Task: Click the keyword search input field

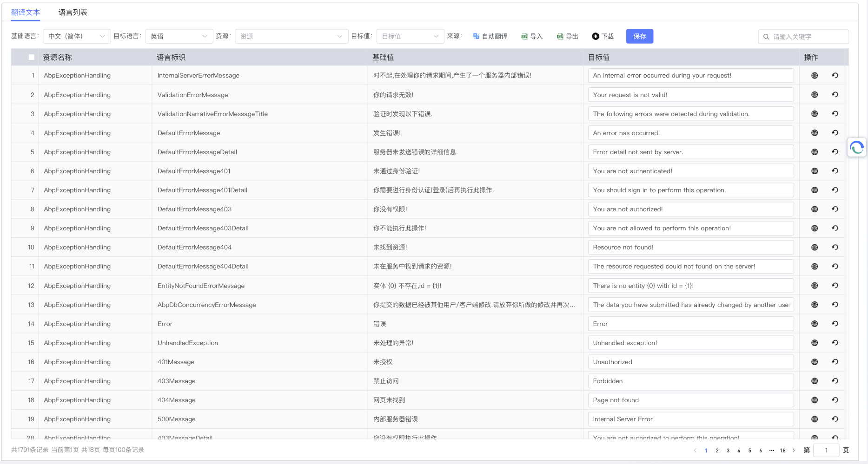Action: pyautogui.click(x=808, y=37)
